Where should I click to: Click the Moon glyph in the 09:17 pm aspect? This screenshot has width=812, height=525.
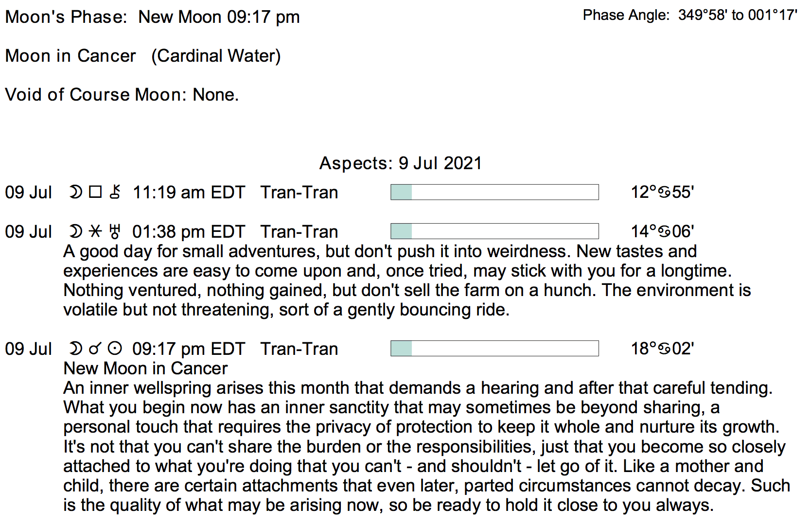pyautogui.click(x=75, y=349)
